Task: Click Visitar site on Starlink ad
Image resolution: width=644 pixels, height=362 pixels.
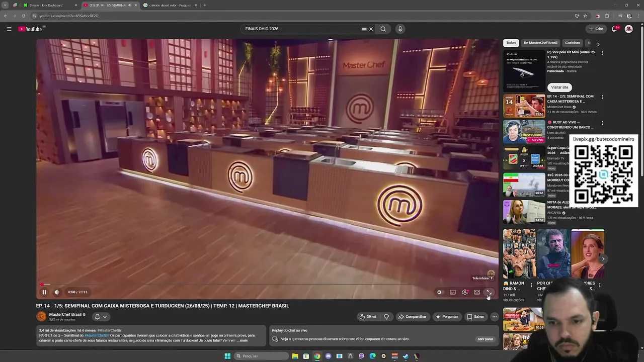Action: [x=559, y=87]
